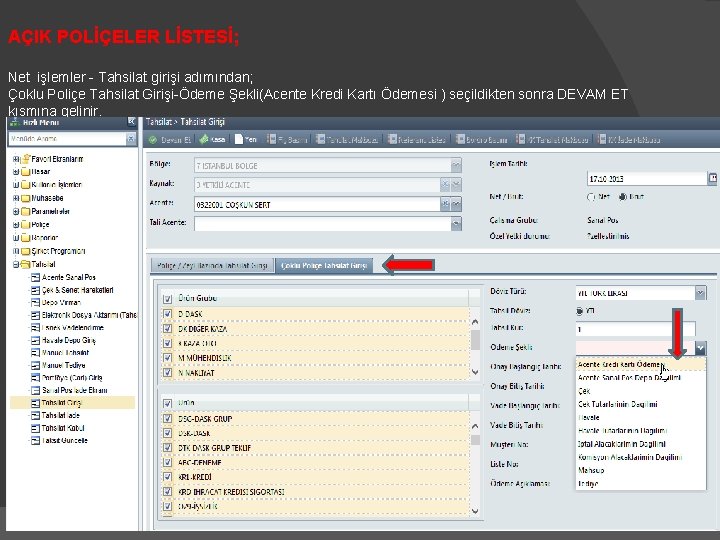Clear the Acente field value
720x540 pixels.
coord(445,204)
